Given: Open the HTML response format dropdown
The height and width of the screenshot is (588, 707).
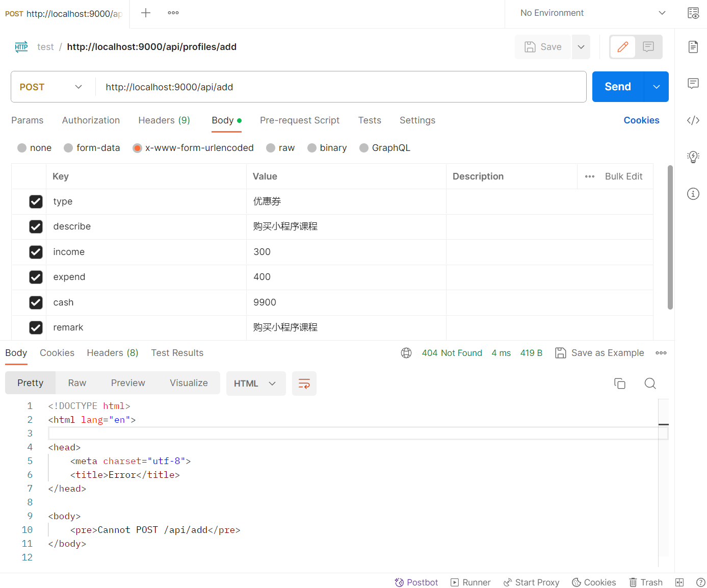Looking at the screenshot, I should 255,384.
